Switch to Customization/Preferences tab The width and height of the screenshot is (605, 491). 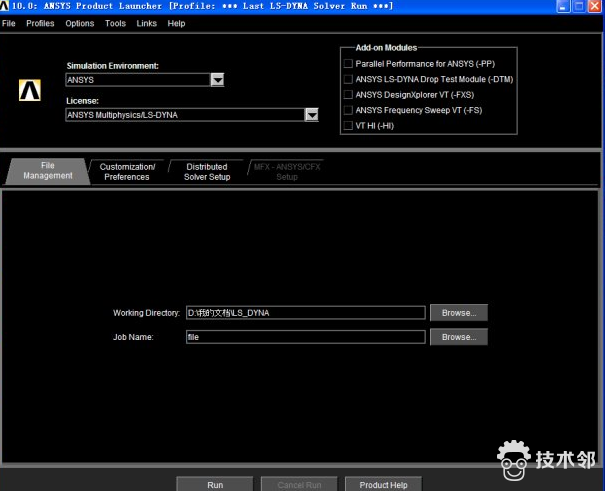pos(127,172)
